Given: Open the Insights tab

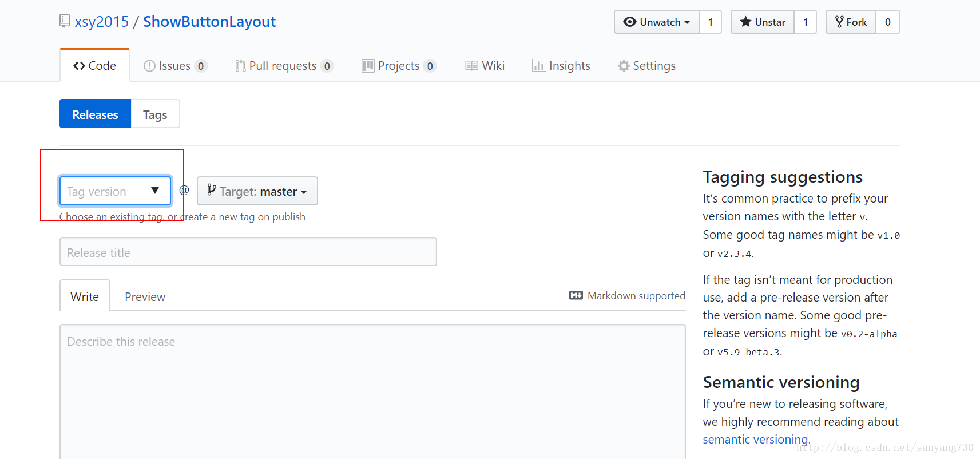Looking at the screenshot, I should pyautogui.click(x=561, y=66).
